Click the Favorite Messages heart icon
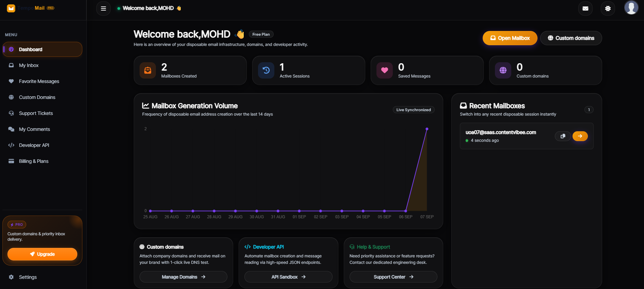 (x=11, y=81)
